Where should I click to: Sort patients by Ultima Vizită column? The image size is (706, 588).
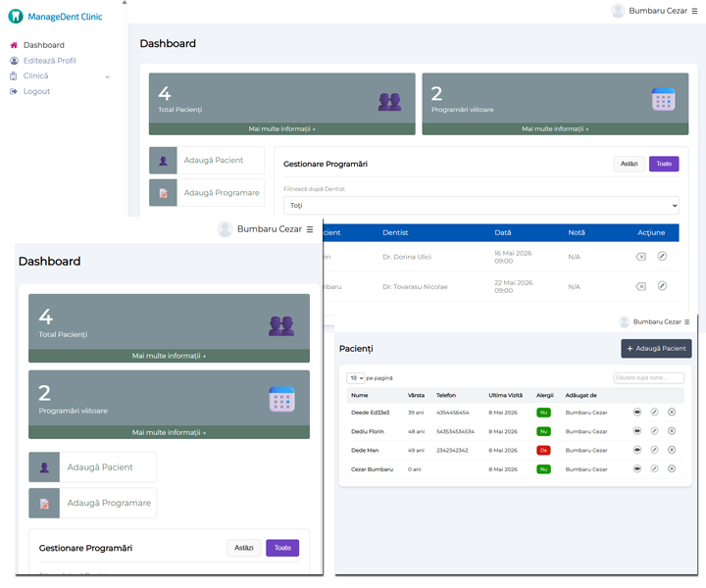[506, 396]
